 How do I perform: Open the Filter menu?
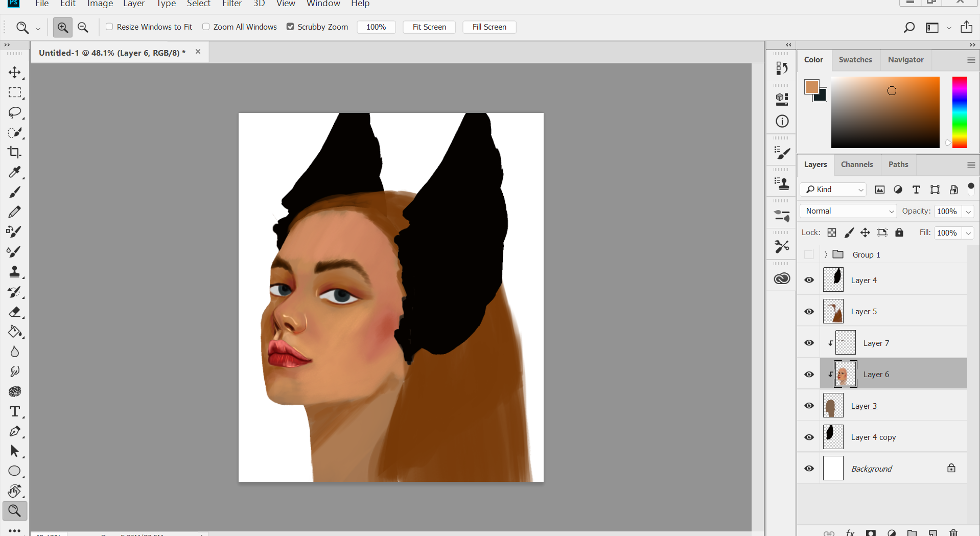pos(231,4)
